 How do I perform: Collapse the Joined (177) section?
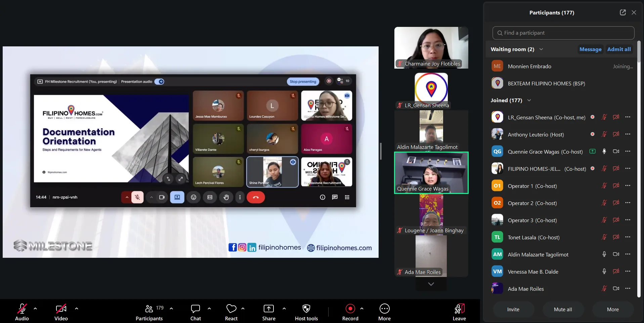pos(529,100)
